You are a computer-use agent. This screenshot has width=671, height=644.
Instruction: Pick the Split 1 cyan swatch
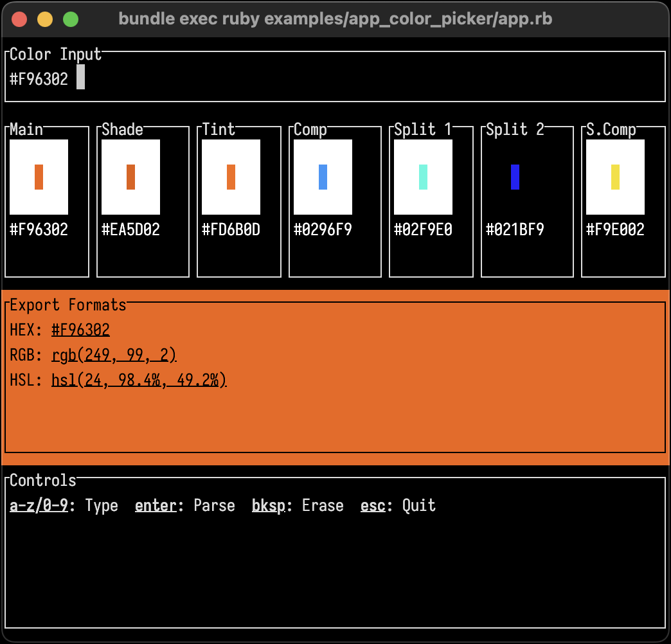coord(423,177)
